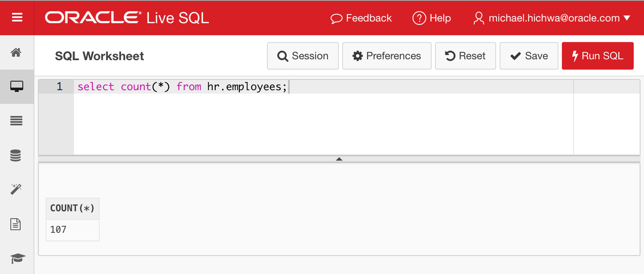644x274 pixels.
Task: Click the Oracle Live SQL logo
Action: (127, 18)
